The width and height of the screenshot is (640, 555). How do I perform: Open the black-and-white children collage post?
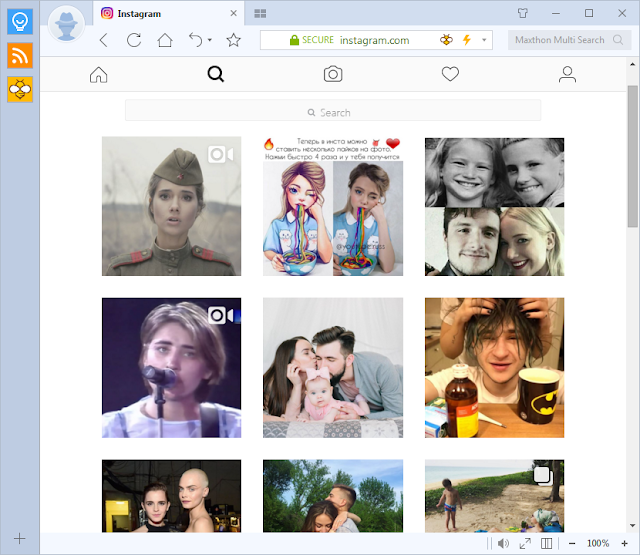(x=494, y=206)
